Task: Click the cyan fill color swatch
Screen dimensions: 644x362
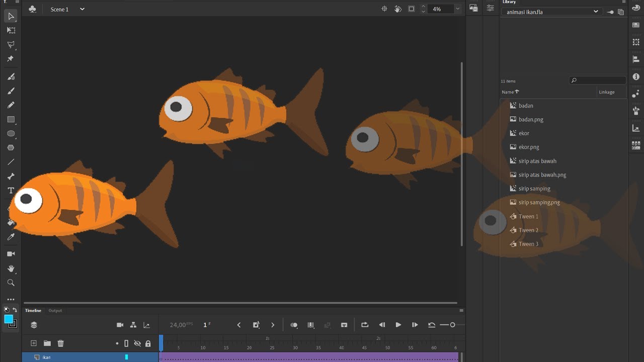Action: pyautogui.click(x=9, y=319)
